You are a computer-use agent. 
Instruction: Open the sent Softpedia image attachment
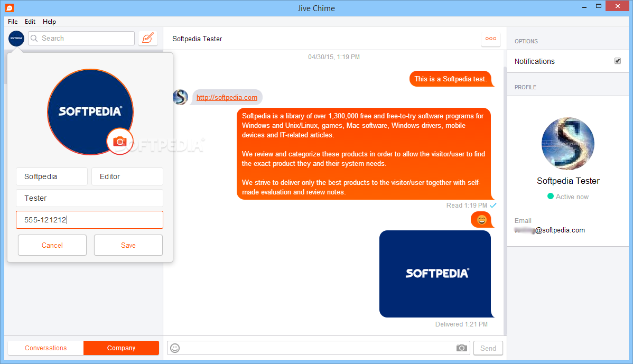coord(435,274)
